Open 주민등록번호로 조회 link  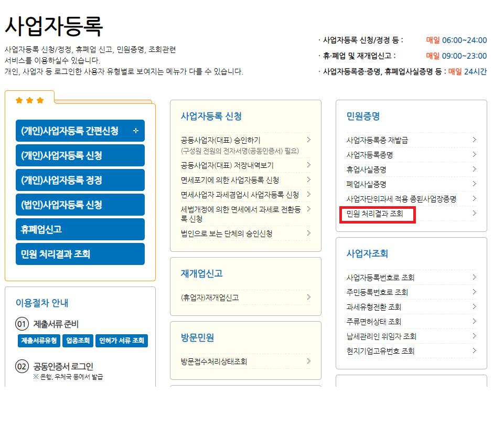pyautogui.click(x=377, y=292)
